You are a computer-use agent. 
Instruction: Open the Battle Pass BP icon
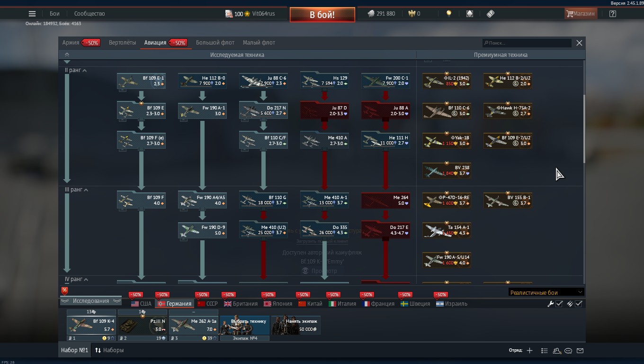click(x=491, y=14)
